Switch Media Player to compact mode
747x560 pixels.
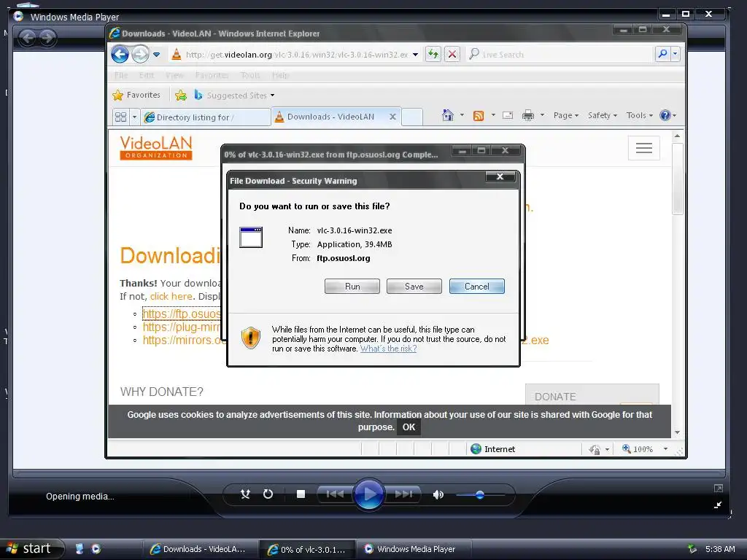pyautogui.click(x=718, y=505)
